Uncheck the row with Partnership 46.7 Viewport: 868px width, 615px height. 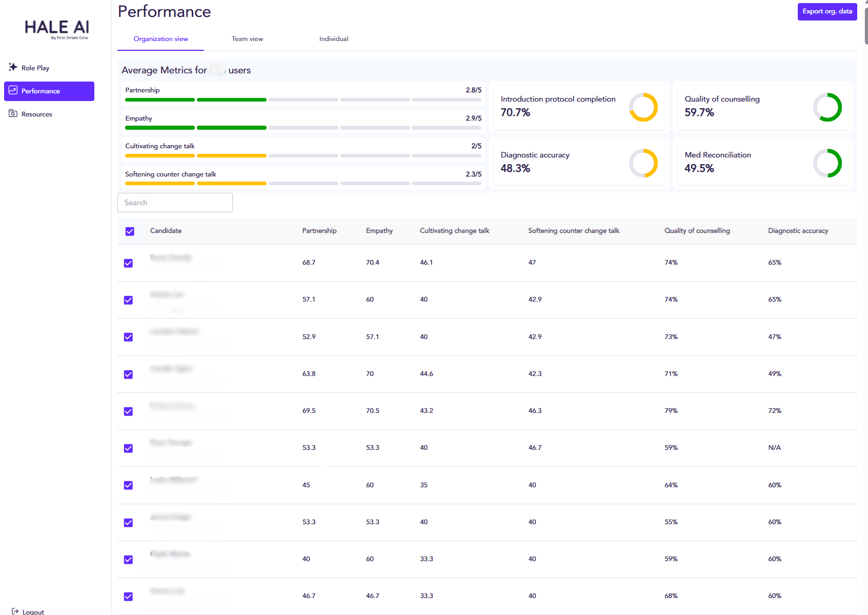[128, 597]
